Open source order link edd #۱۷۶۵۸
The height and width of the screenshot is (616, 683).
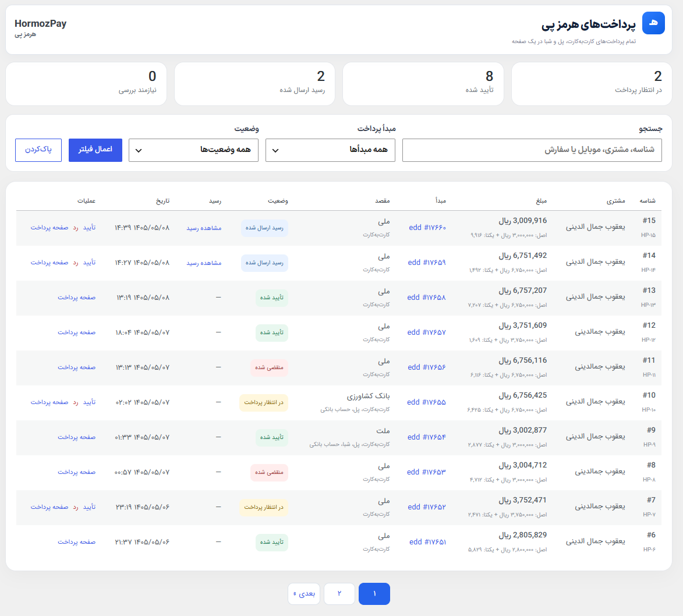[426, 297]
